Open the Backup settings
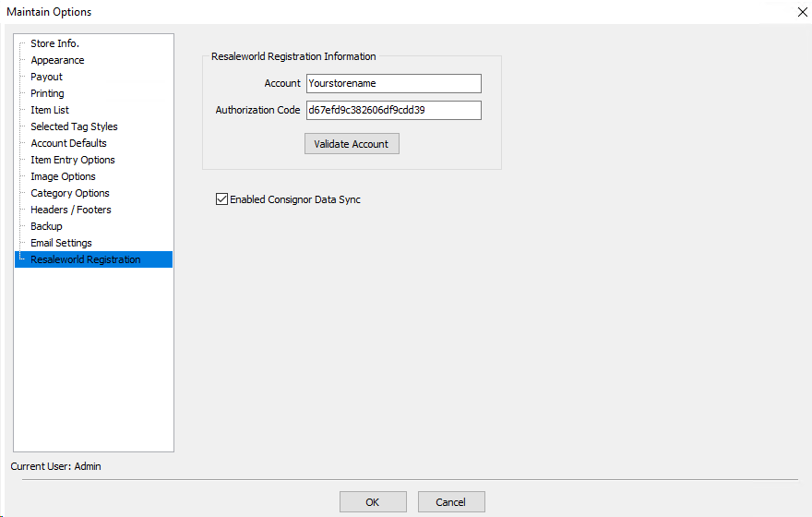The image size is (812, 517). pos(46,226)
